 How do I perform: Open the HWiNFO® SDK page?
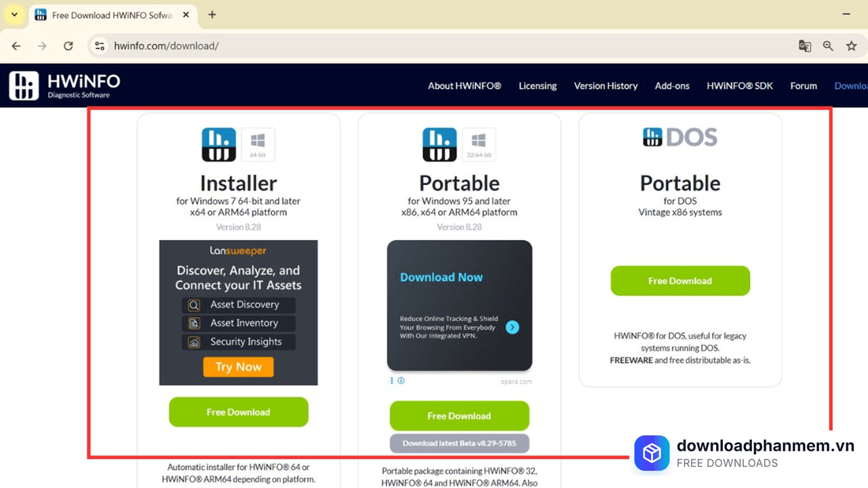[x=739, y=86]
